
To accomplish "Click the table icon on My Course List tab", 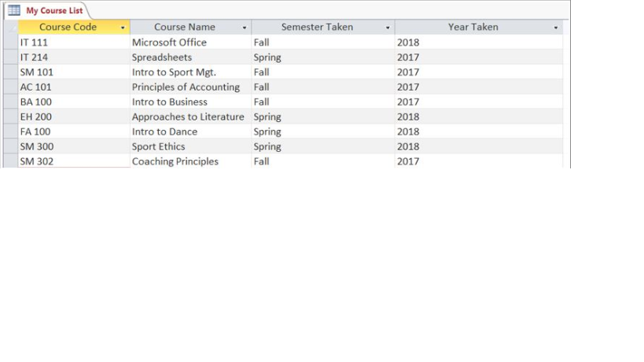I will point(14,10).
